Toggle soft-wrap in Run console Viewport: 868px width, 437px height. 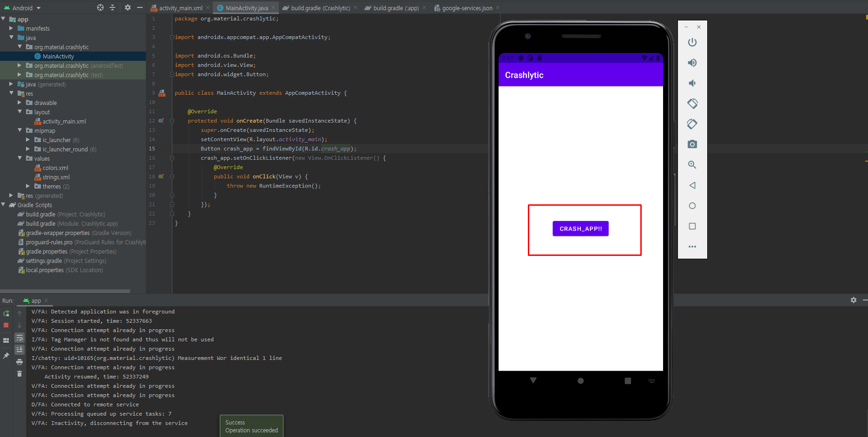[20, 338]
